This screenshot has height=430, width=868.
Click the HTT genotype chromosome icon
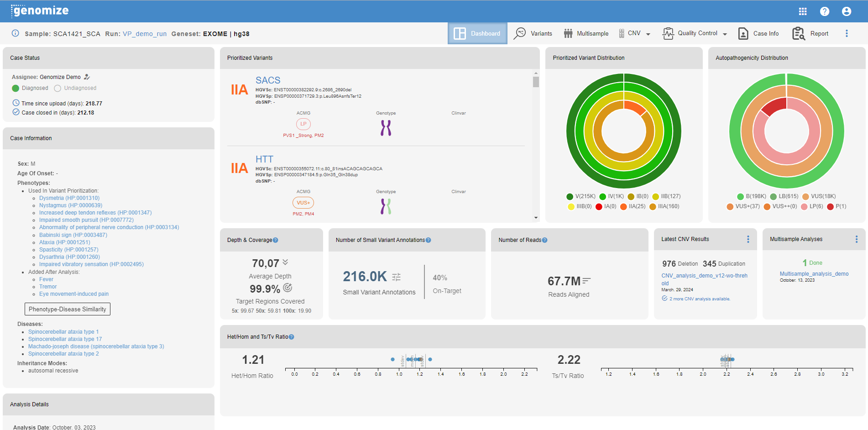(x=386, y=206)
